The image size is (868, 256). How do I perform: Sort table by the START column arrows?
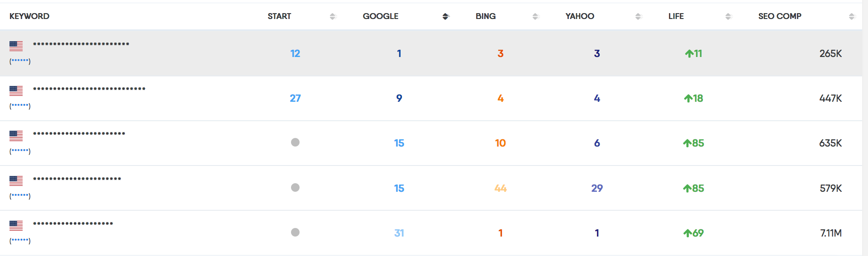[333, 16]
